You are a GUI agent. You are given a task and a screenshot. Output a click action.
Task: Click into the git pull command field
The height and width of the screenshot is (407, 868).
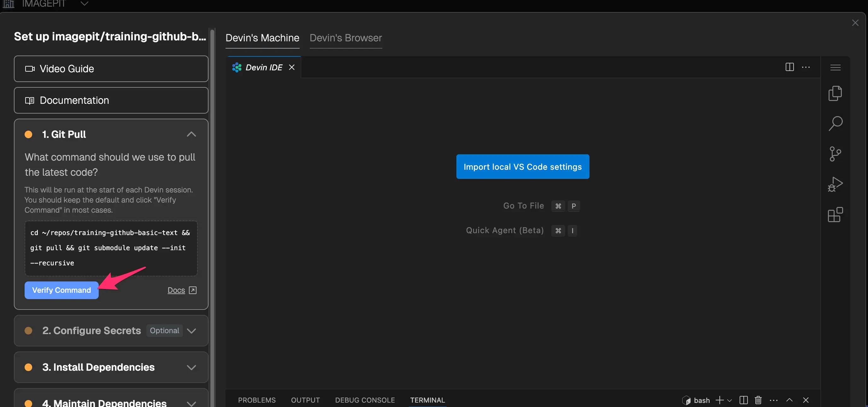pyautogui.click(x=110, y=248)
